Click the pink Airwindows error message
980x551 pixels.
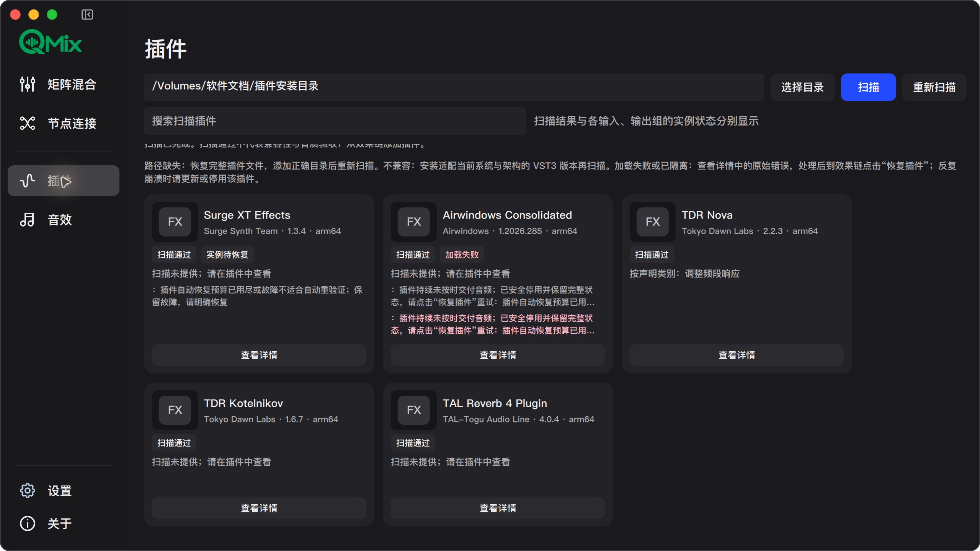(x=493, y=324)
